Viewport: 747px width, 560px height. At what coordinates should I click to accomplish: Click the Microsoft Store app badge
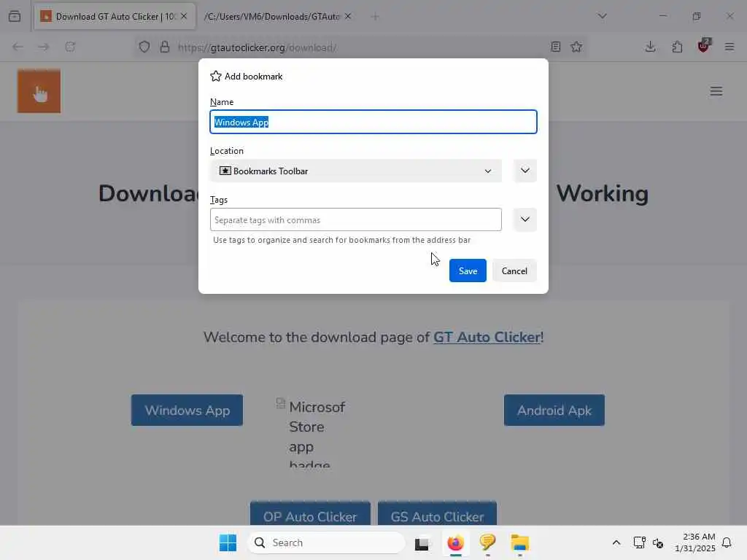(312, 432)
